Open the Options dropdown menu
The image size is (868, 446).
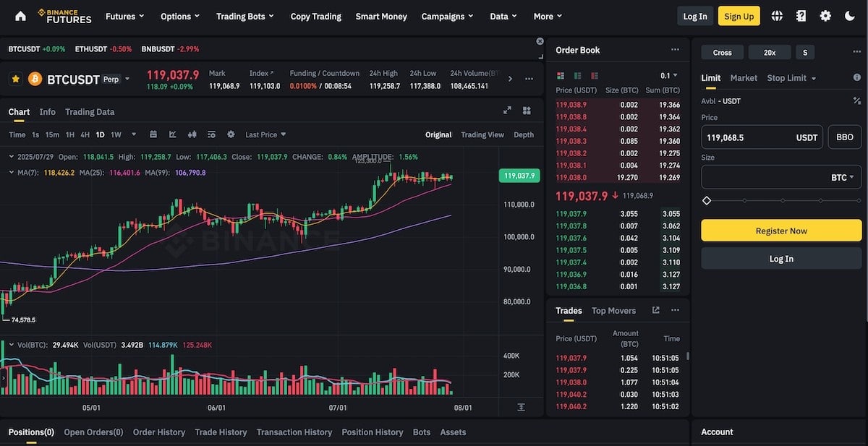(181, 16)
